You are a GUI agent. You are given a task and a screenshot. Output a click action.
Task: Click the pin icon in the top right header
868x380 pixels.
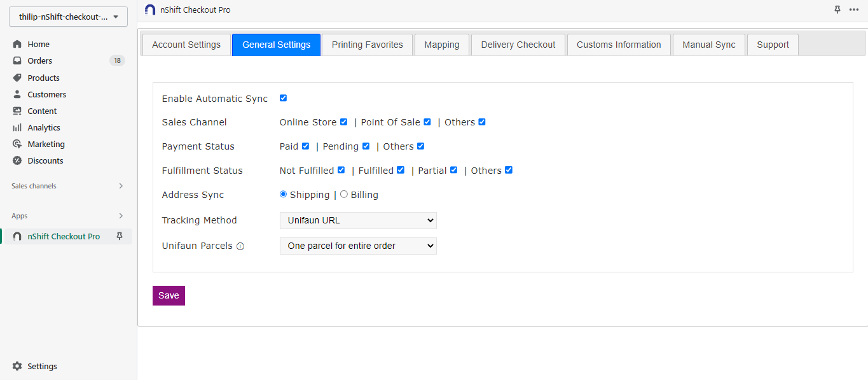[x=837, y=10]
